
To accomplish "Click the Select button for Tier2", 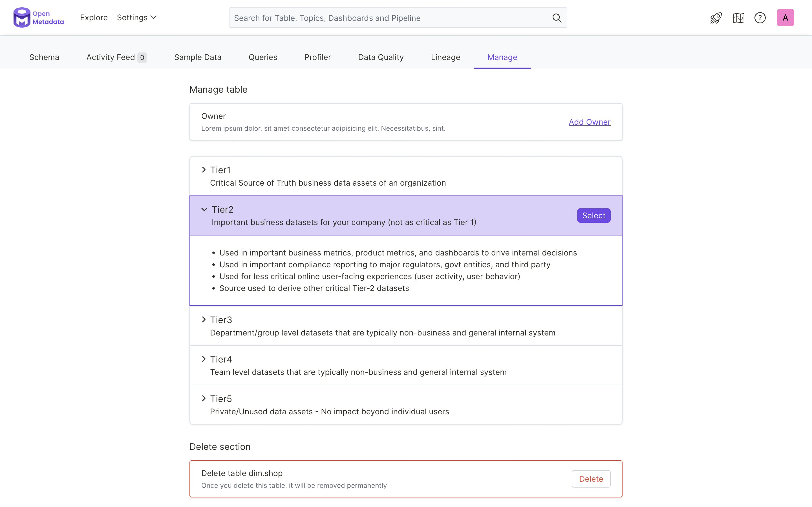I will [593, 215].
